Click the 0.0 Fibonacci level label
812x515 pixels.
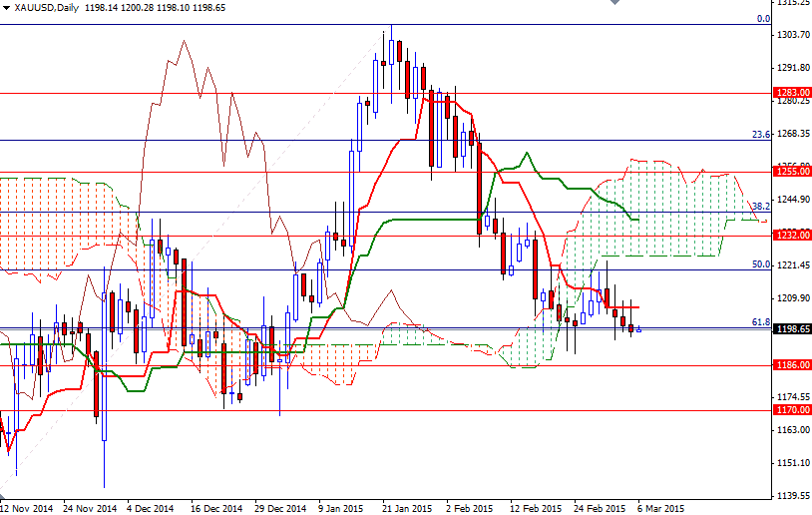coord(763,19)
